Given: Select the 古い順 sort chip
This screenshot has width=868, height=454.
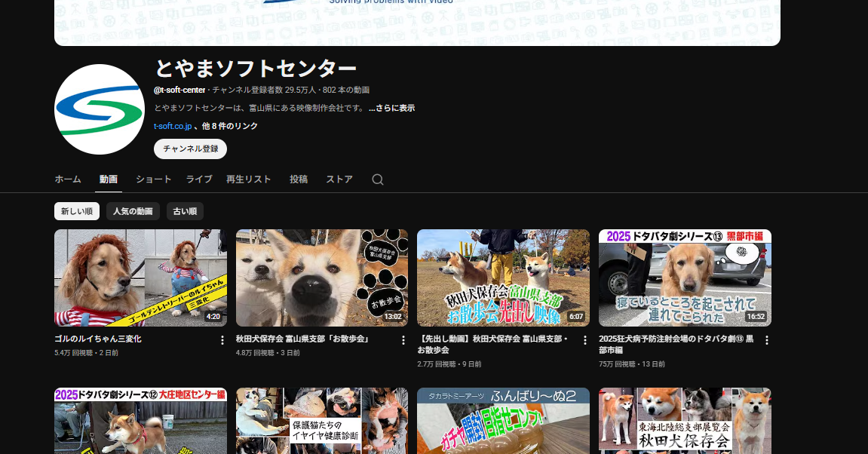Looking at the screenshot, I should [185, 211].
